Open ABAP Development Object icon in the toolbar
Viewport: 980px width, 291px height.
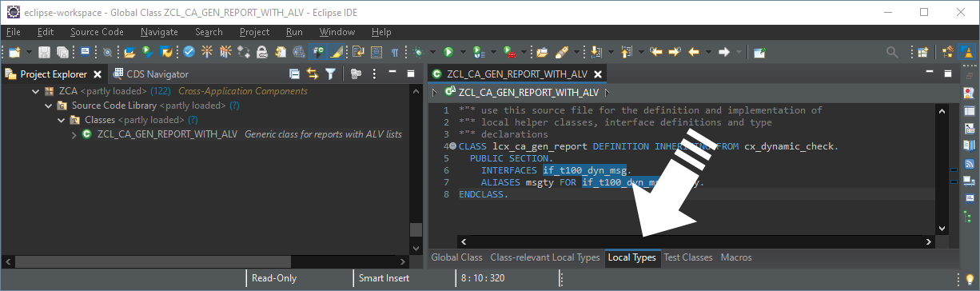[x=129, y=52]
